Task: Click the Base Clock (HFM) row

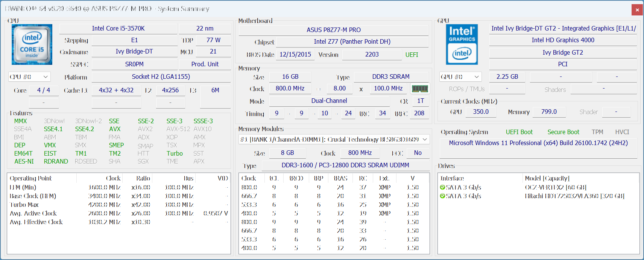Action: 119,196
